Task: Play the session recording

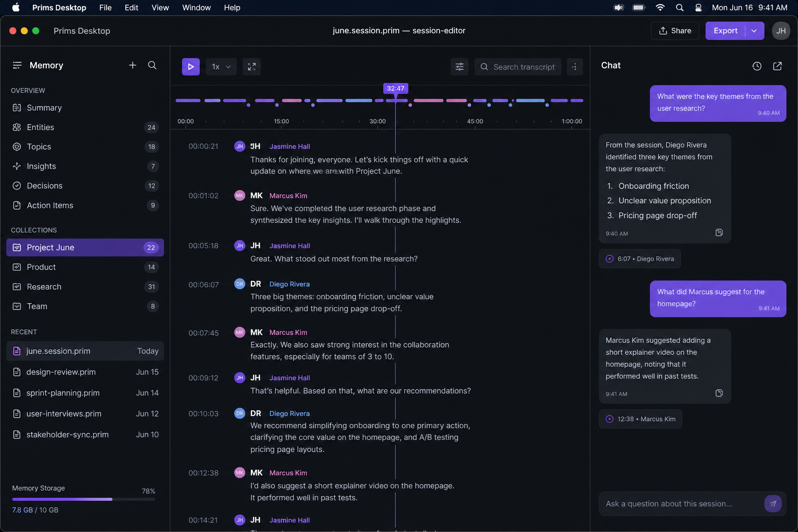Action: pyautogui.click(x=191, y=66)
